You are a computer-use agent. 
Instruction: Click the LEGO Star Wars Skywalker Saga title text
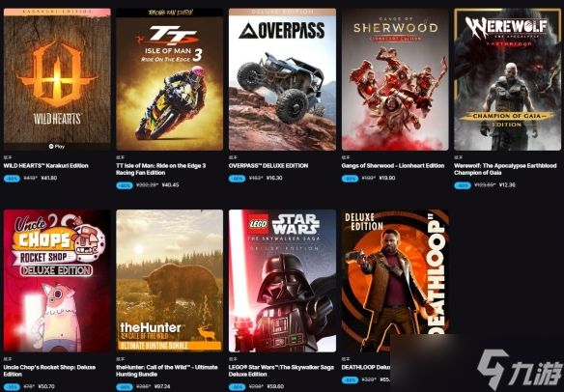(281, 371)
